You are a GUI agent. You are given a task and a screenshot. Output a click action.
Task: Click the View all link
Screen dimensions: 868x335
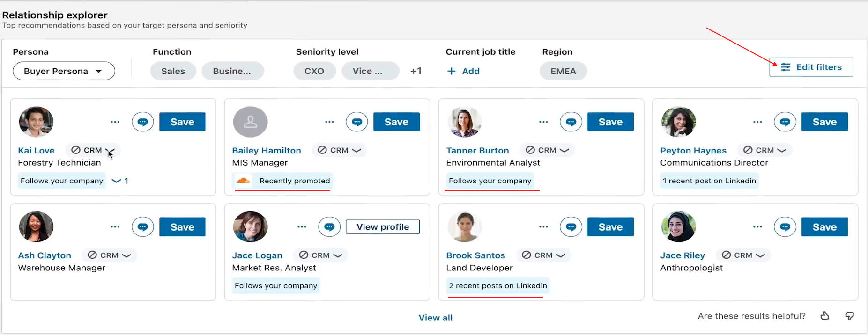pos(435,318)
